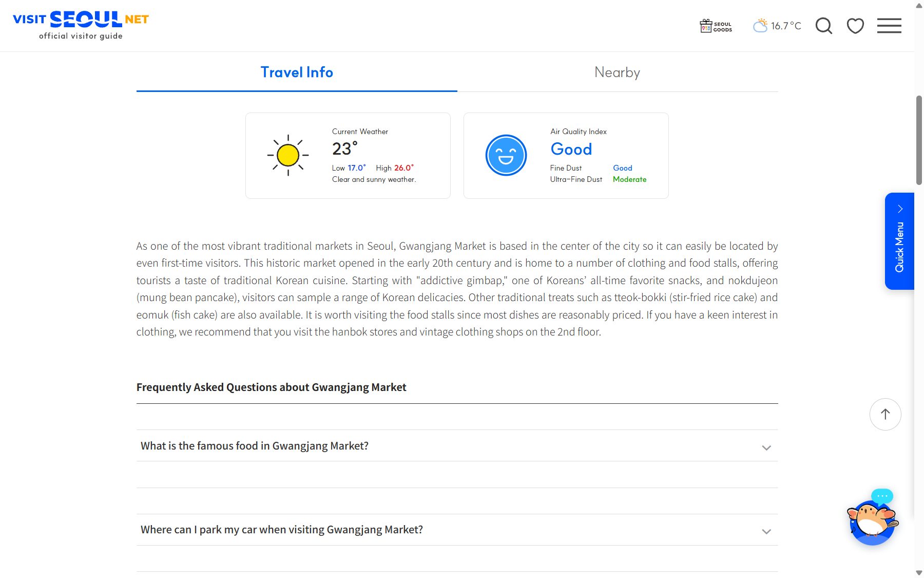Click the Fine Dust "Good" value
This screenshot has height=578, width=924.
point(622,168)
